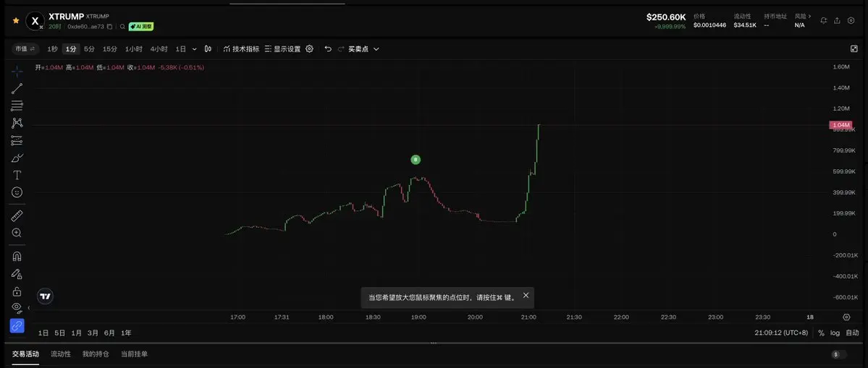Open chart settings gear in toolbar
Viewport: 868px width, 368px height.
309,48
